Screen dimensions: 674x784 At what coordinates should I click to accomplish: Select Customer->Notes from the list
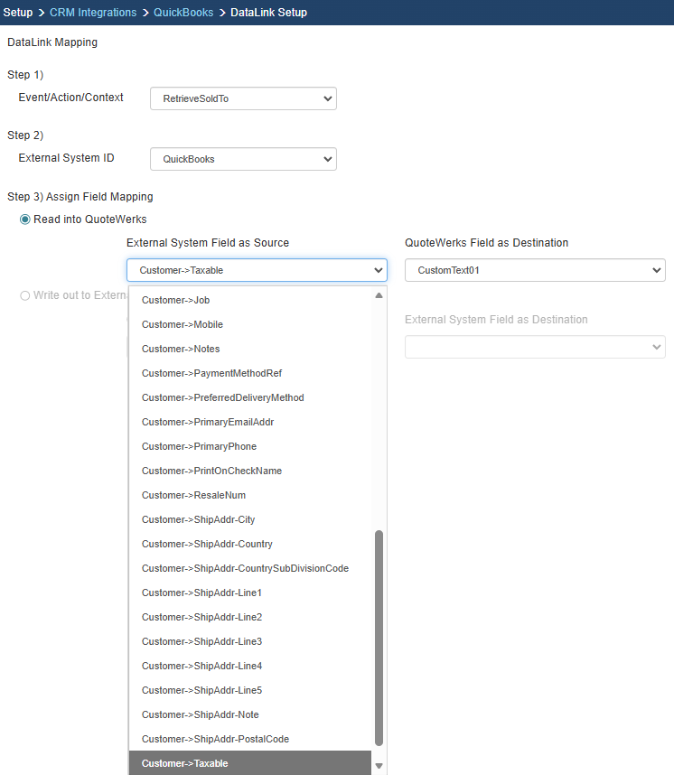pos(181,349)
